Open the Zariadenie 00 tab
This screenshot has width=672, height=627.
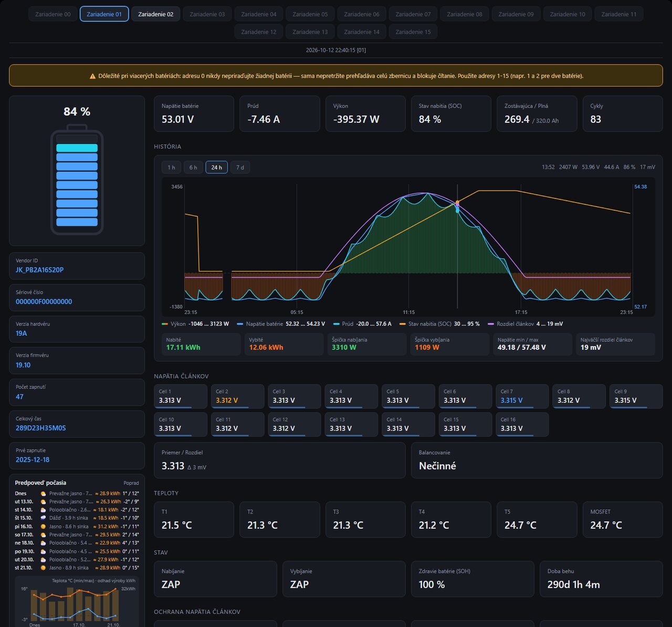(52, 14)
